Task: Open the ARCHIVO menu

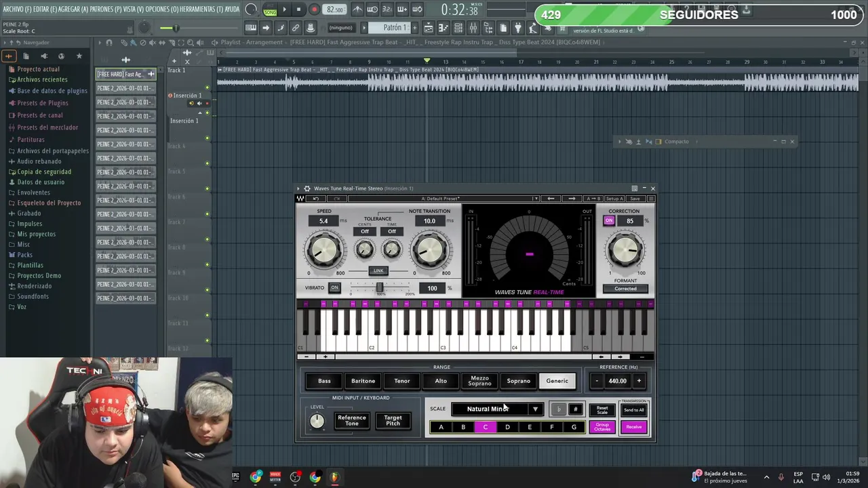Action: click(x=16, y=9)
